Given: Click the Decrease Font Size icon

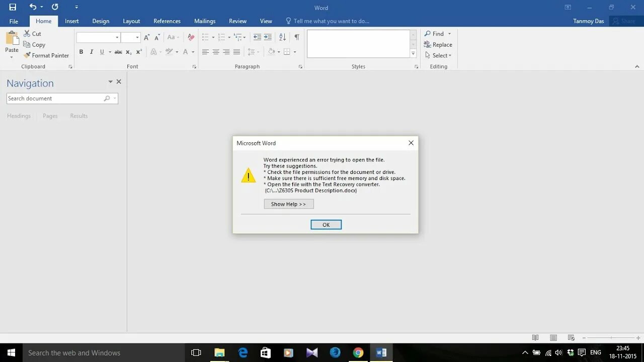Looking at the screenshot, I should pyautogui.click(x=157, y=37).
